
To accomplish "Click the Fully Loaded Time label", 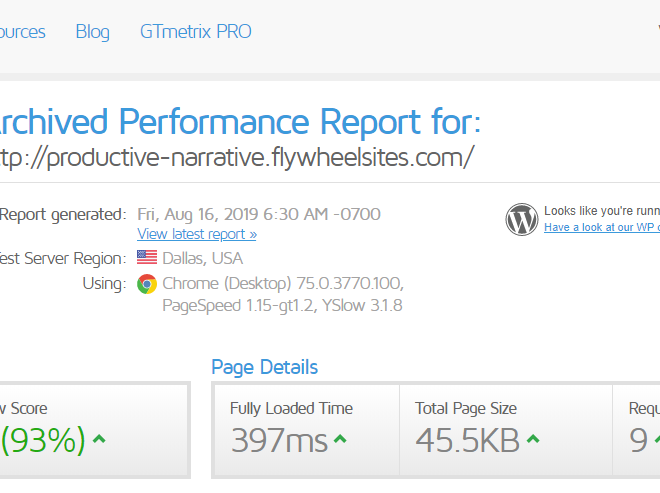I will pyautogui.click(x=291, y=408).
